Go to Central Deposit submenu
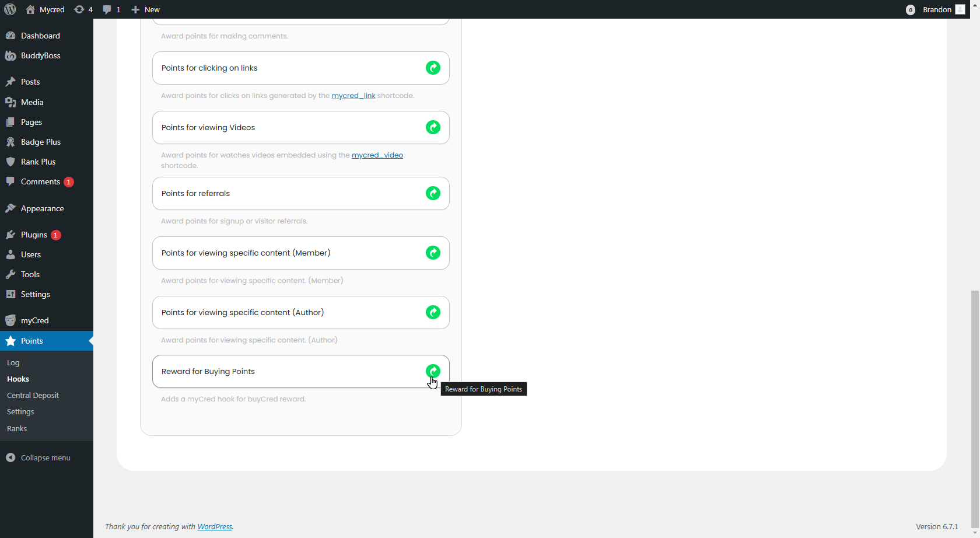 coord(33,395)
